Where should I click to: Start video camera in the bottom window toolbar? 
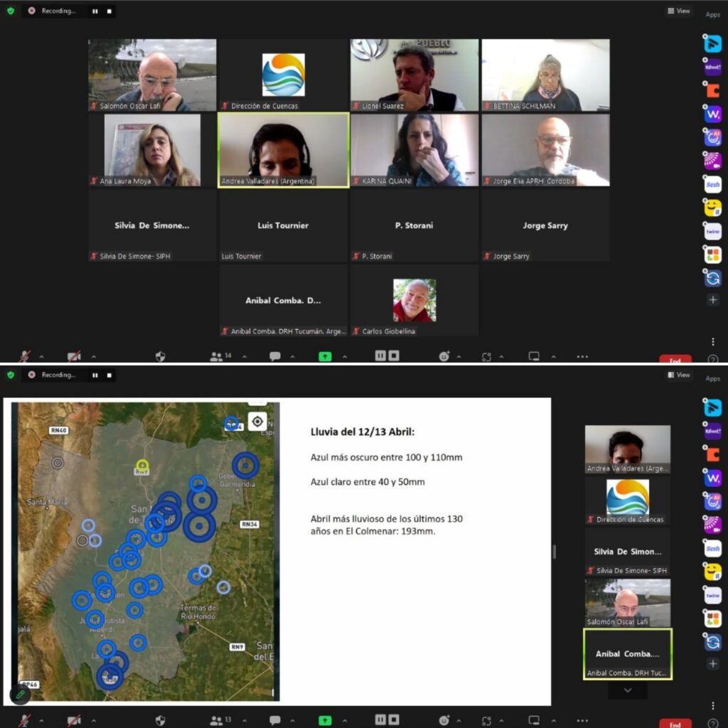point(74,720)
